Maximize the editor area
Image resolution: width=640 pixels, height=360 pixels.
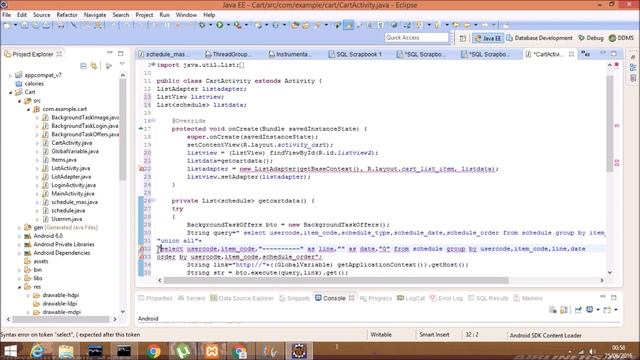pyautogui.click(x=614, y=53)
